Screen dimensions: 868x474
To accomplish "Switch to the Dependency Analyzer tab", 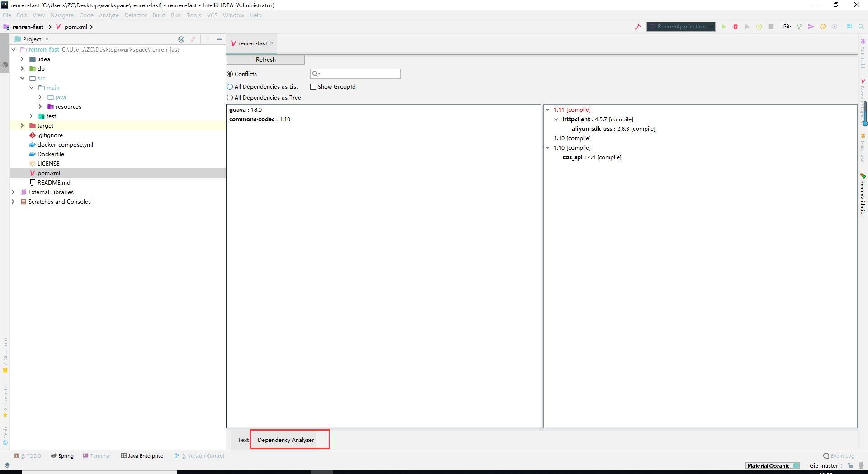I will (x=286, y=440).
